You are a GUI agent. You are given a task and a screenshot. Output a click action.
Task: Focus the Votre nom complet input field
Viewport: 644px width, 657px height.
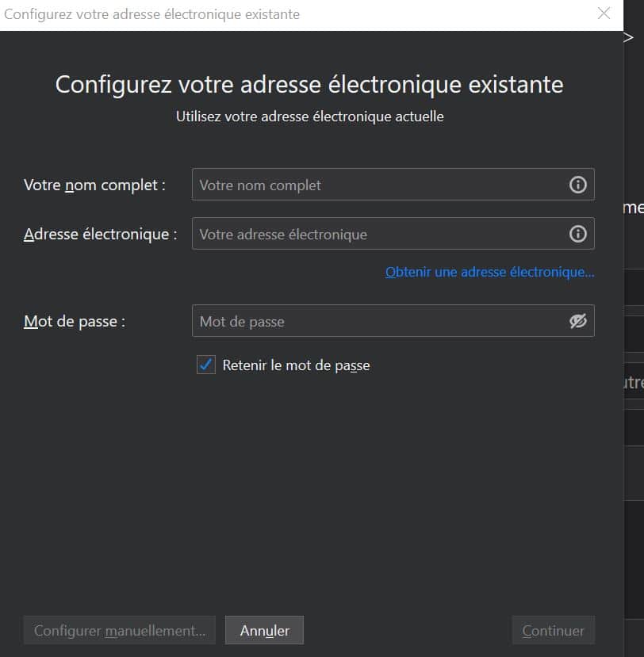click(379, 185)
